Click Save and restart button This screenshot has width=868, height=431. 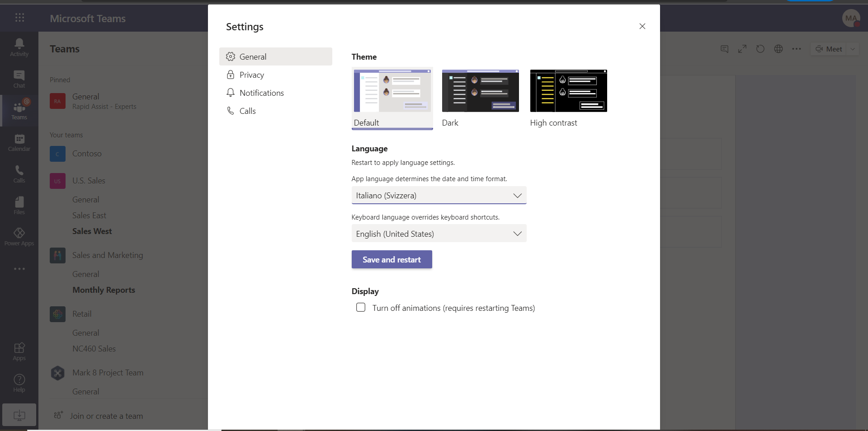pos(392,259)
